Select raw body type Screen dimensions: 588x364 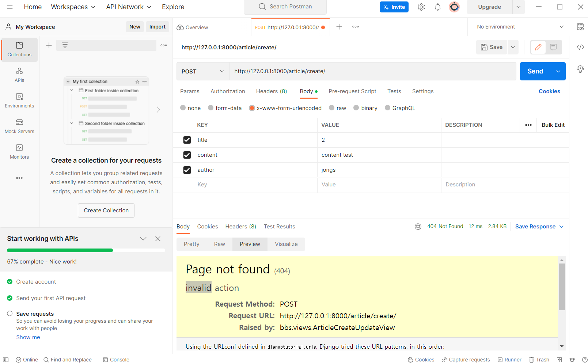pyautogui.click(x=332, y=108)
